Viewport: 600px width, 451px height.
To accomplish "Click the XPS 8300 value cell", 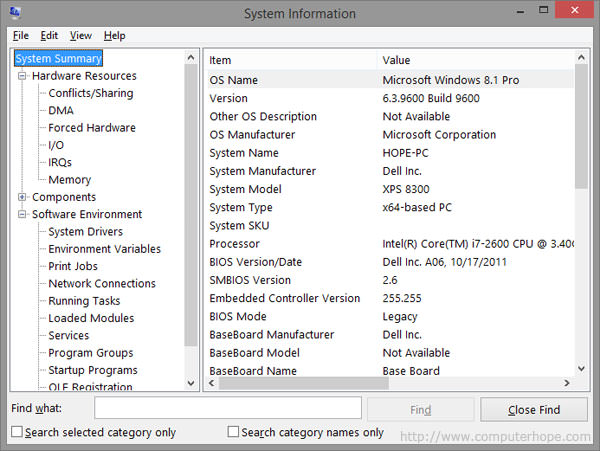I will click(x=406, y=189).
